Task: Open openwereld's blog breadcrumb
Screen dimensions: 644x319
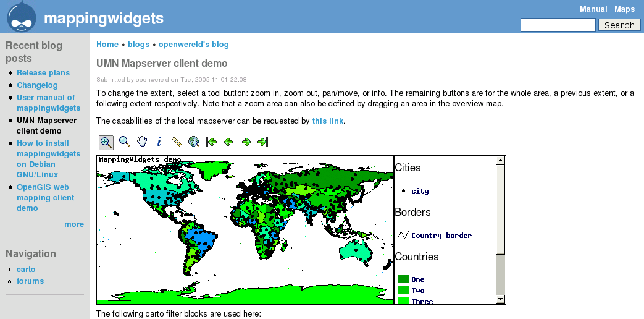Action: pyautogui.click(x=193, y=45)
